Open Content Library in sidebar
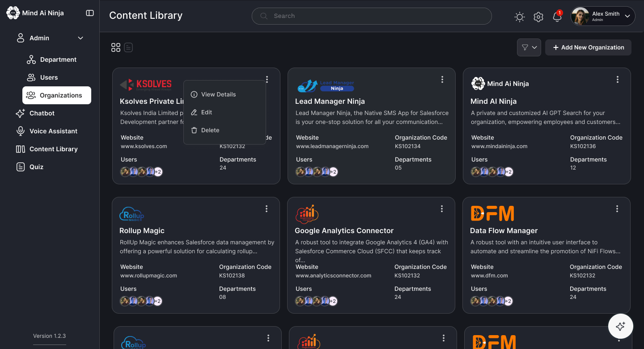 coord(47,149)
